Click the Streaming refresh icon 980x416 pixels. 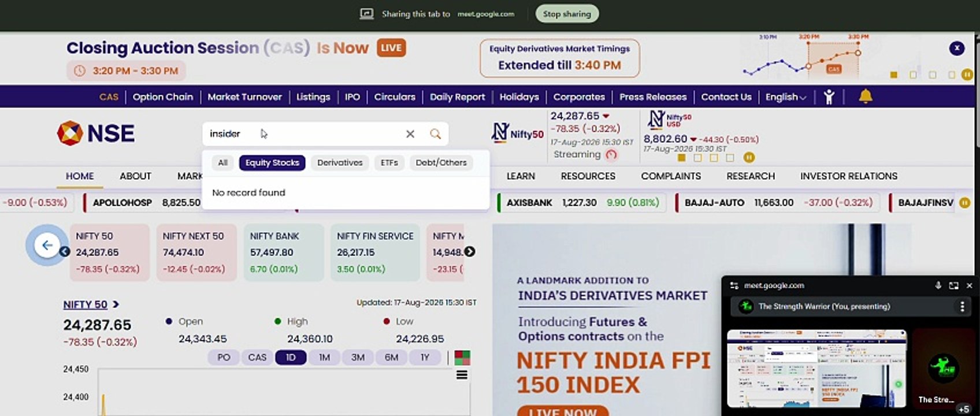click(x=611, y=154)
